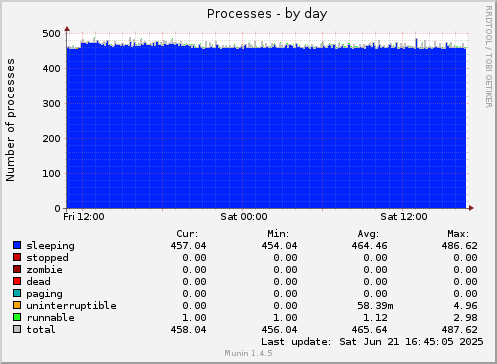Click the 'Processes - by day' title
The height and width of the screenshot is (364, 497).
pos(267,14)
